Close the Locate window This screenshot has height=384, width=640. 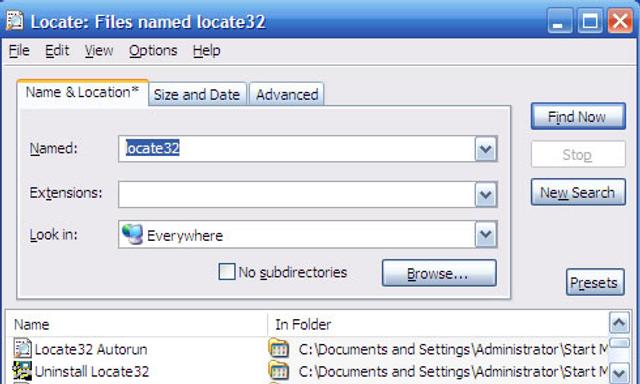620,21
